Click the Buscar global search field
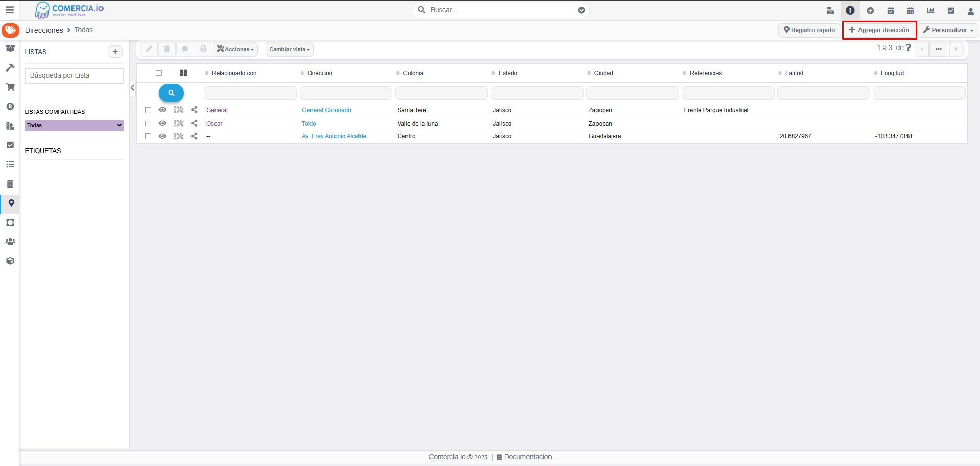The height and width of the screenshot is (466, 980). pyautogui.click(x=500, y=10)
